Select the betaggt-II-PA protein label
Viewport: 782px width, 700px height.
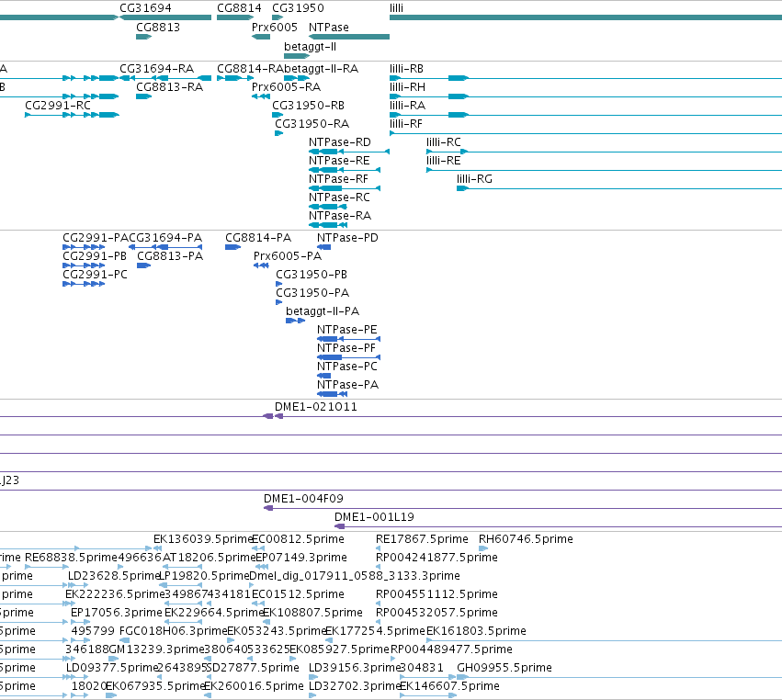(323, 311)
